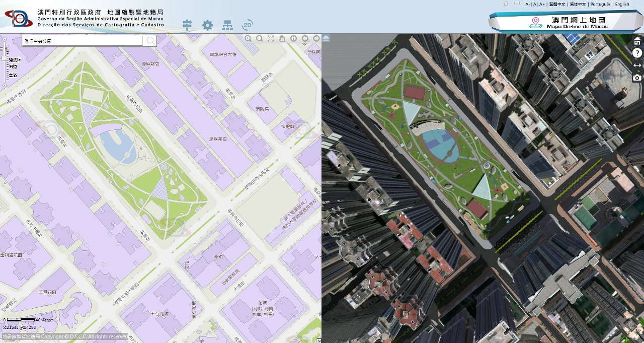
Task: Click the zoom in magnifier tool
Action: [x=248, y=39]
